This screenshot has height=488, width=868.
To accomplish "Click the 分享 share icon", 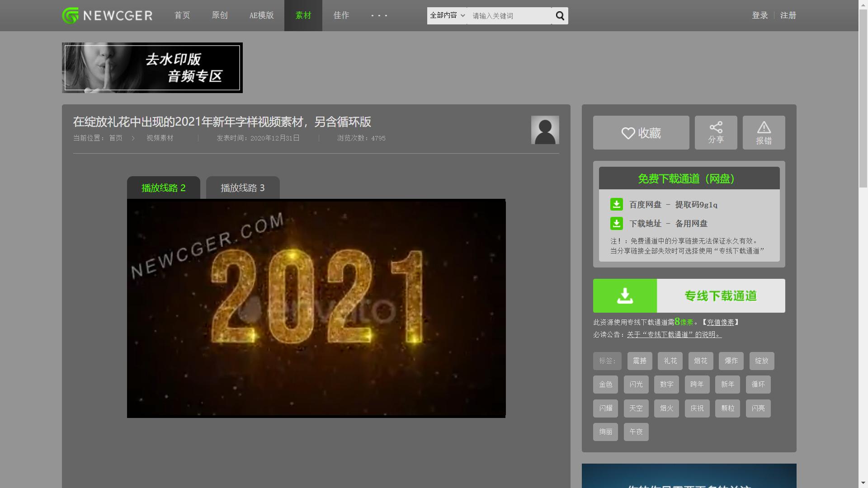I will (716, 128).
